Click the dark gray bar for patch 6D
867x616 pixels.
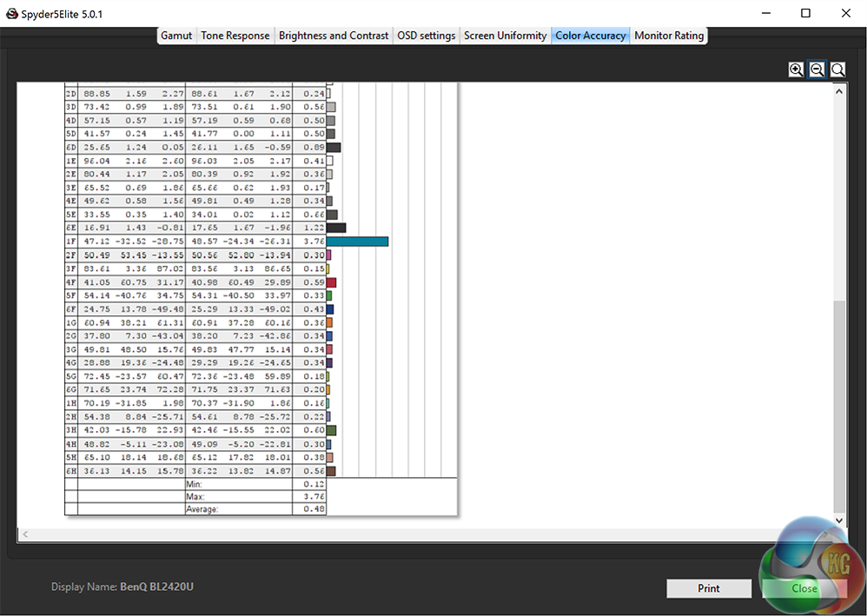pyautogui.click(x=334, y=148)
